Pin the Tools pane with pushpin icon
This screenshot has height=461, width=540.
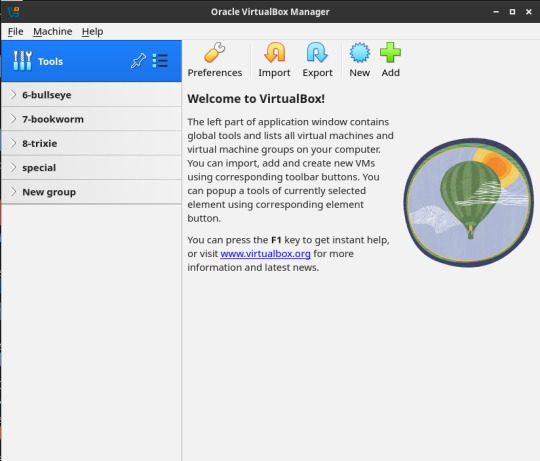click(x=138, y=61)
